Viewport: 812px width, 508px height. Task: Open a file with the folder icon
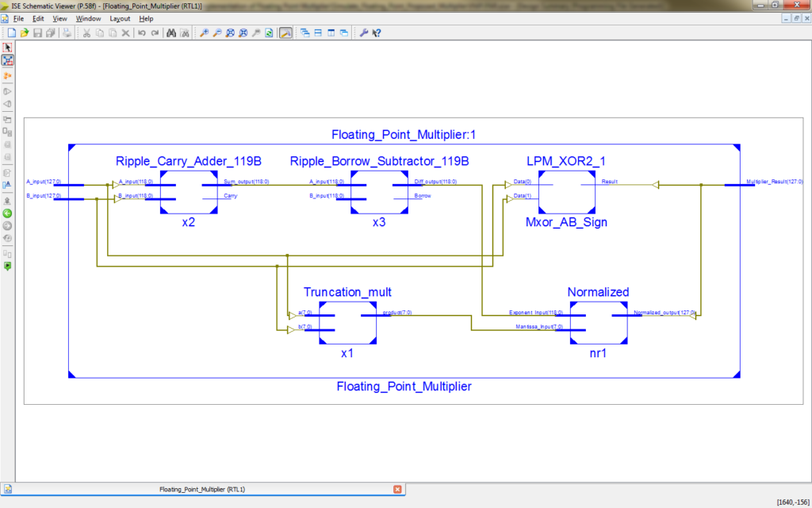click(x=25, y=33)
